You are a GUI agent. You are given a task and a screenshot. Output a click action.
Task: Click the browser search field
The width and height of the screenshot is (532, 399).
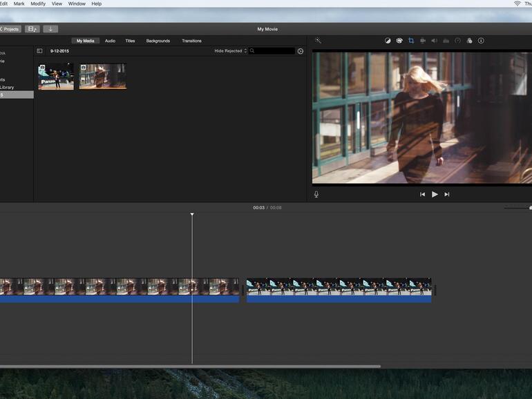pos(273,51)
